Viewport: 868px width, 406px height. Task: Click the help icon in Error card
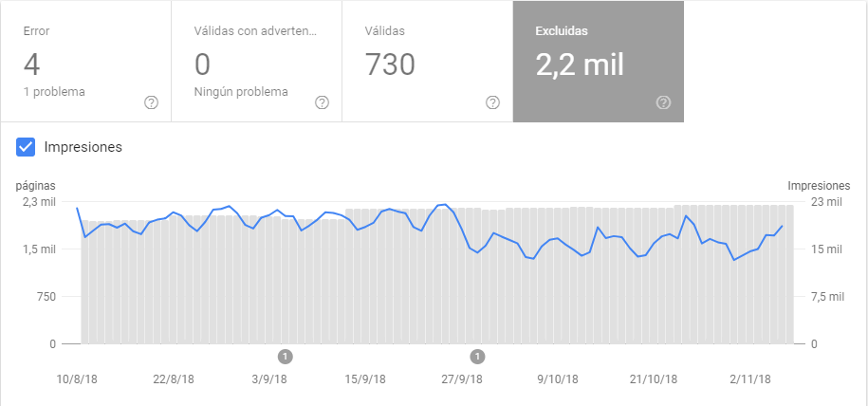coord(151,102)
